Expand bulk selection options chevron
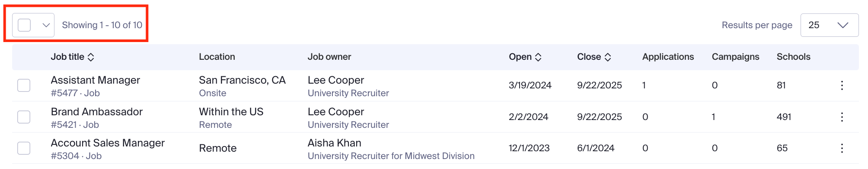This screenshot has width=868, height=169. [46, 25]
